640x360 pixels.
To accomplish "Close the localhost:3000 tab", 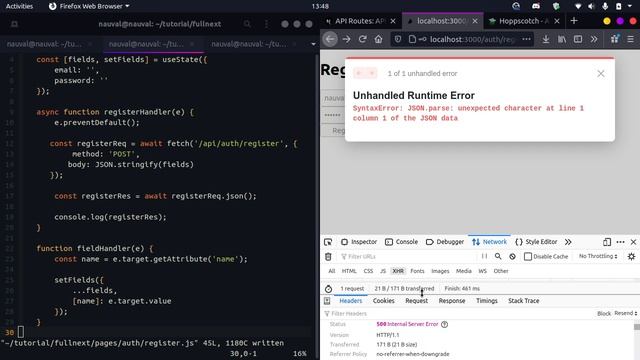I will pos(475,21).
